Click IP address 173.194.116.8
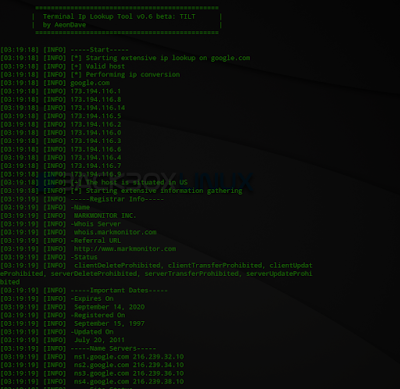Viewport: 400px width, 389px height. [x=96, y=99]
